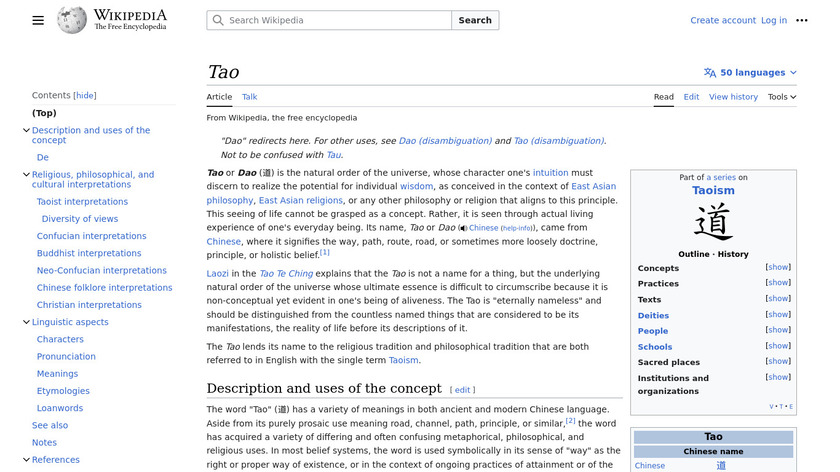Click the Tao character image in sidebar

point(713,222)
